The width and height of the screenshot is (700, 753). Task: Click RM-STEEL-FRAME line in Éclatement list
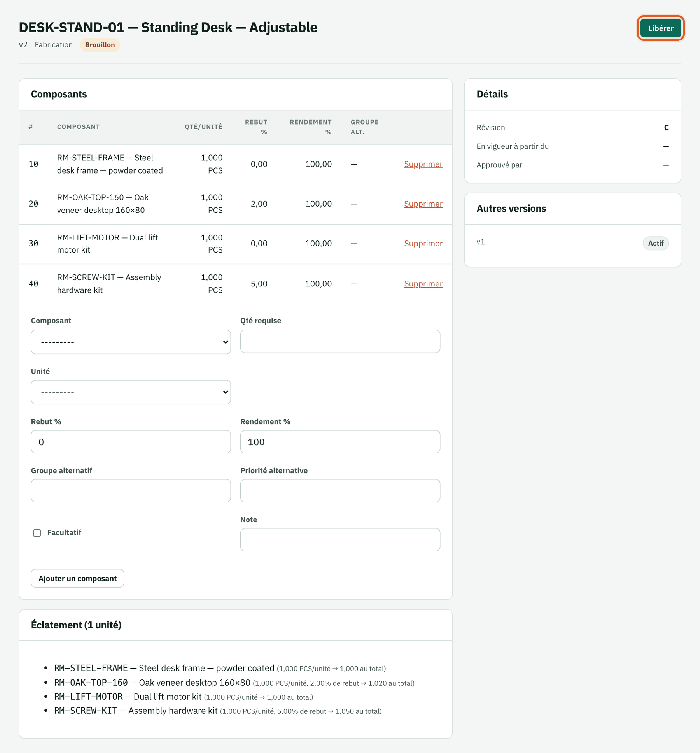tap(220, 668)
